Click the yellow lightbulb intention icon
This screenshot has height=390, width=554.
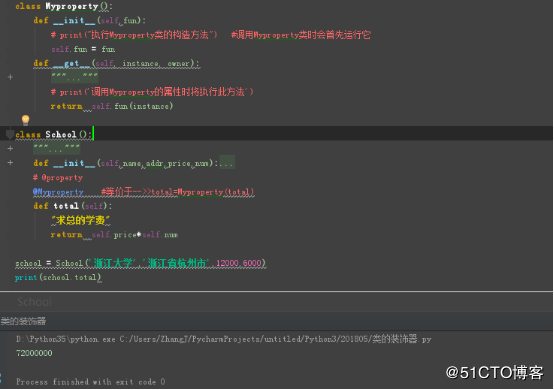point(25,120)
